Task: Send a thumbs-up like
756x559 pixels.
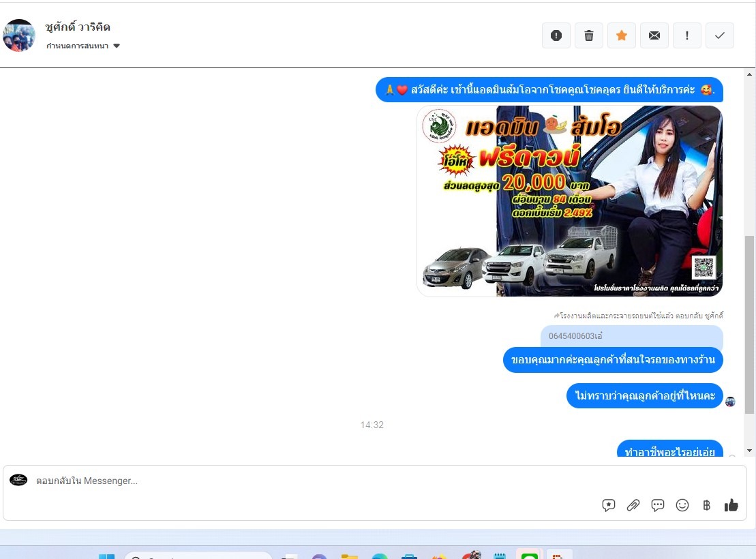Action: pos(731,505)
